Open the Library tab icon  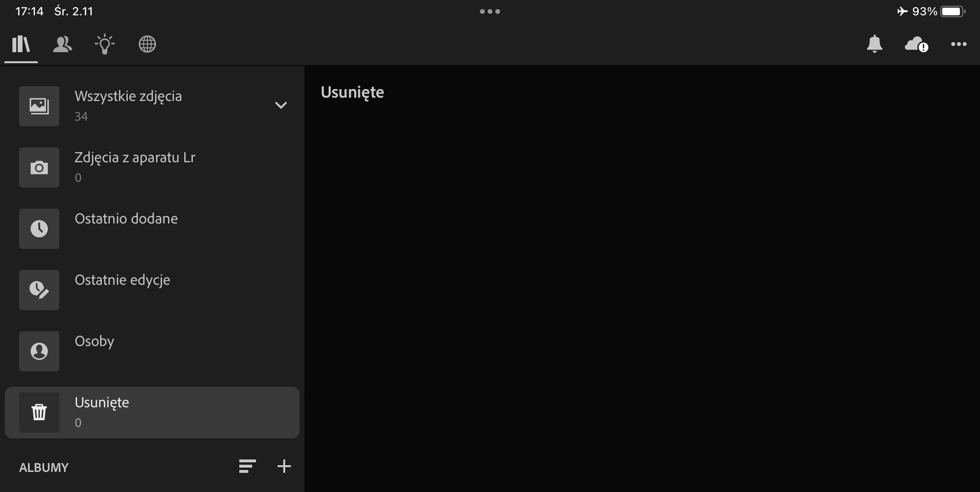(21, 44)
